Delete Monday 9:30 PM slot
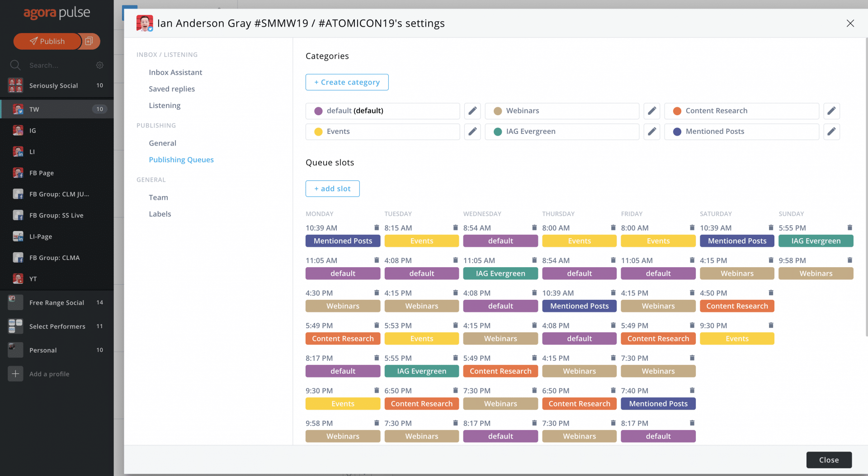 pos(376,390)
